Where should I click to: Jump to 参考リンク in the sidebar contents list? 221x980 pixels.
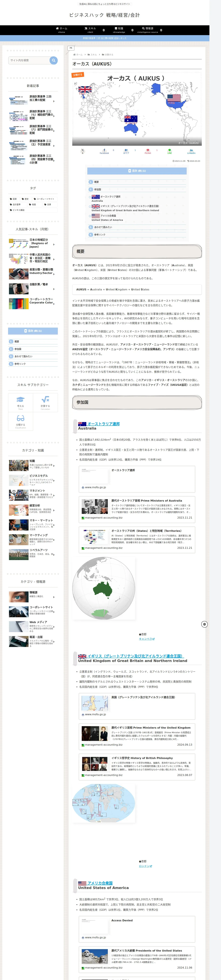tap(20, 364)
